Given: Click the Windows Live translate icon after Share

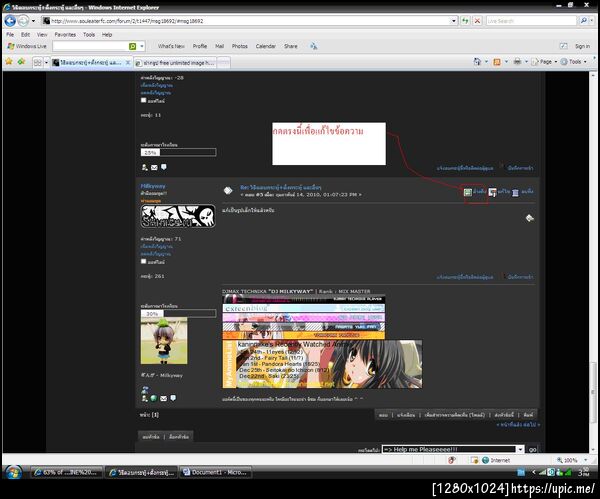Looking at the screenshot, I should pos(314,46).
